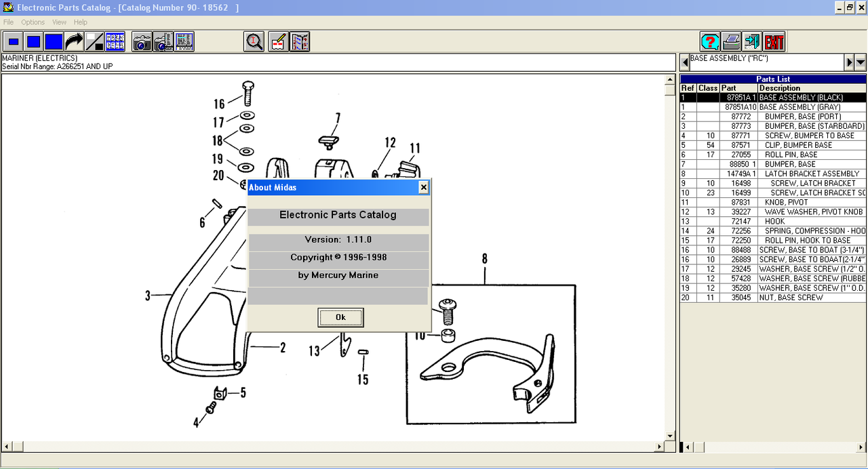868x469 pixels.
Task: Expand the BASE ASSEMBLY ("RC") dropdown arrow
Action: [x=861, y=62]
